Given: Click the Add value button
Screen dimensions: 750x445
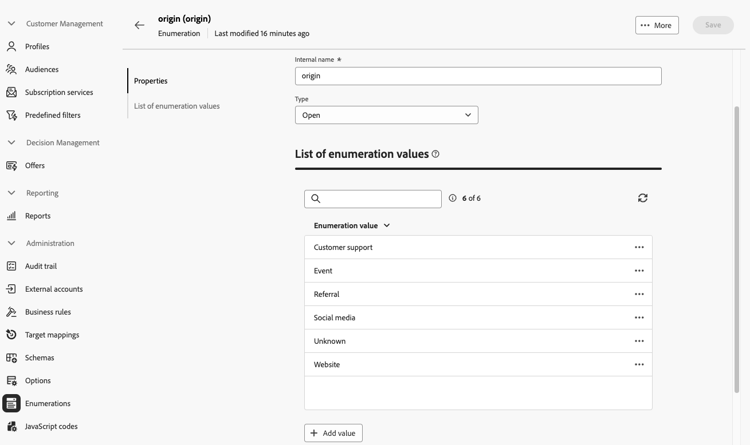Looking at the screenshot, I should tap(333, 433).
